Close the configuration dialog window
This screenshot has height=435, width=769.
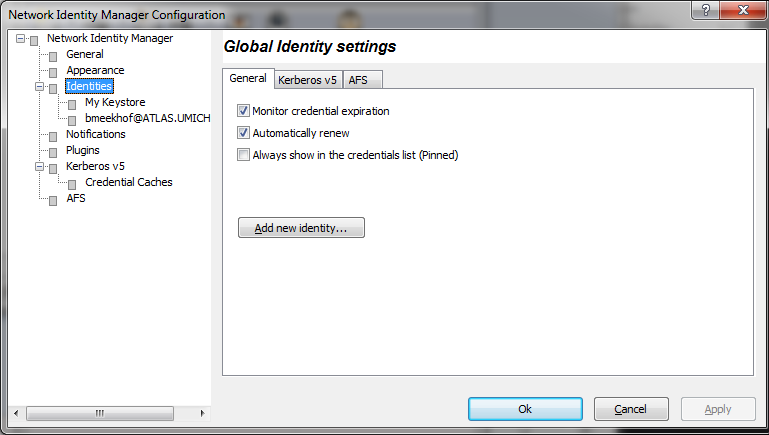point(743,10)
